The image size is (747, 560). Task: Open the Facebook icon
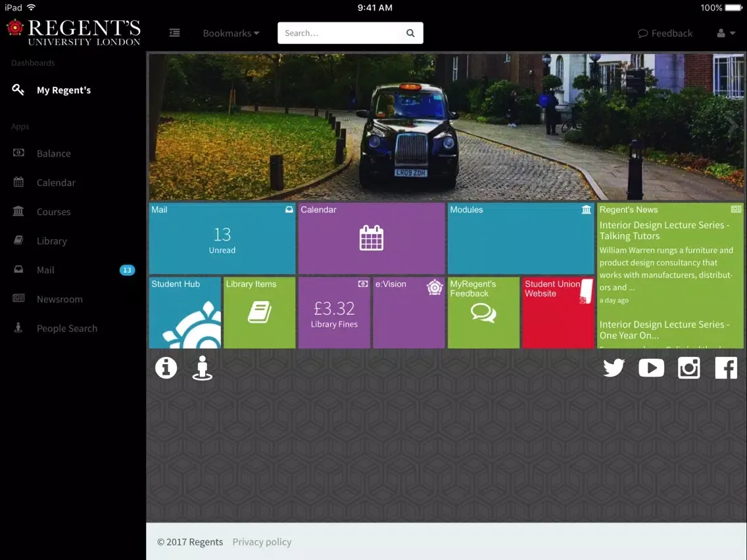pyautogui.click(x=726, y=368)
